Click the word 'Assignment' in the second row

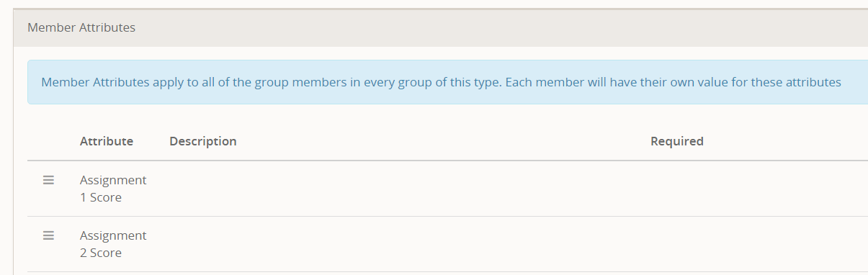pos(113,235)
